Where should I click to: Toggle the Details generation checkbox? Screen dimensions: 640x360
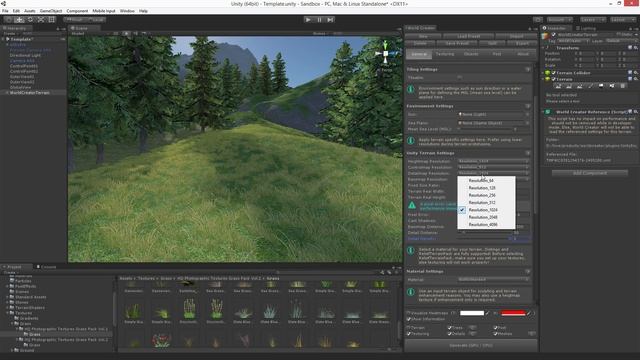coord(449,334)
